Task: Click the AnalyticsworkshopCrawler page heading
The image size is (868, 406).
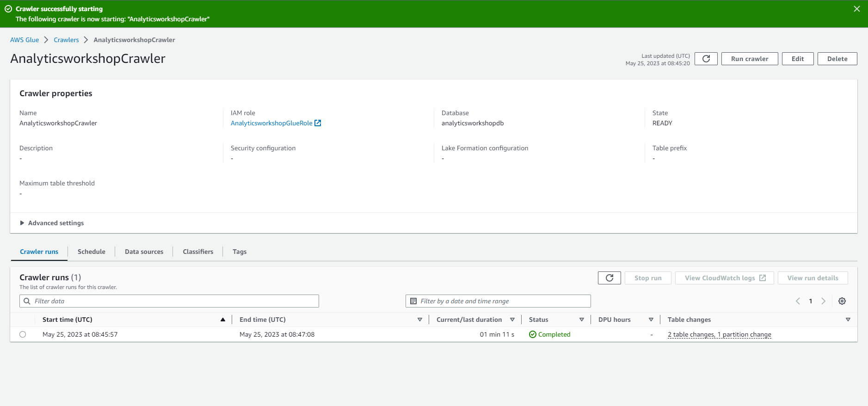Action: [88, 59]
